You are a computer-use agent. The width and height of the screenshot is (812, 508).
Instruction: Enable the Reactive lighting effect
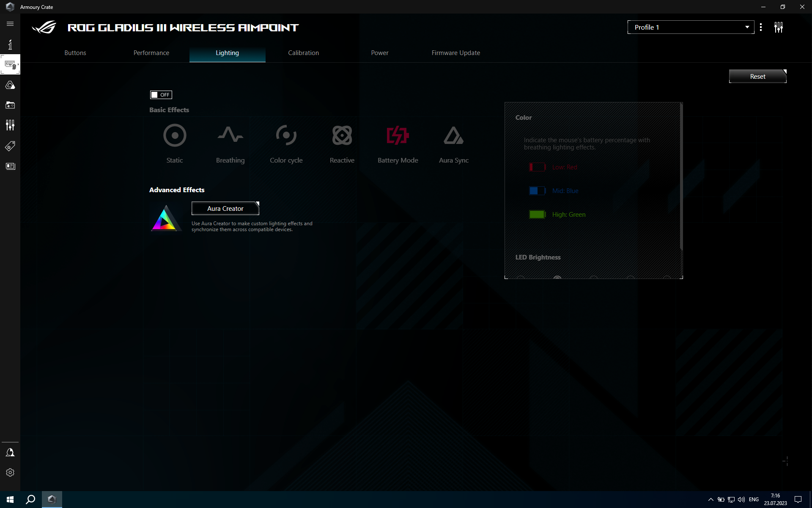(x=342, y=143)
